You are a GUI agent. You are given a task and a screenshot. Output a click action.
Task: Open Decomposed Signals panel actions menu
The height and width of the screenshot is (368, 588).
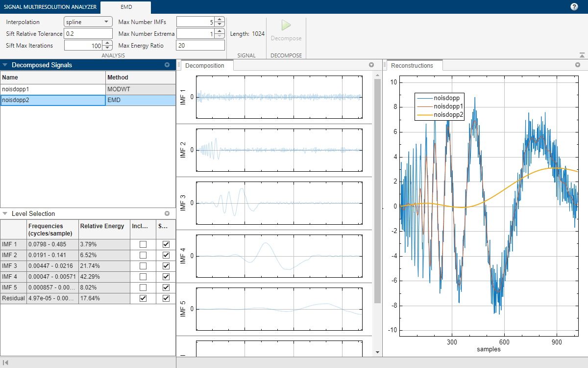167,65
